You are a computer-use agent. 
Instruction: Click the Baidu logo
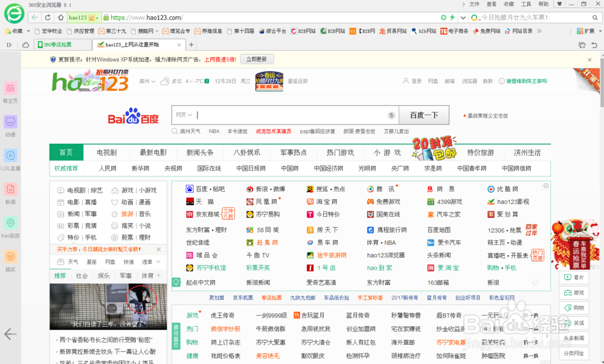[133, 115]
